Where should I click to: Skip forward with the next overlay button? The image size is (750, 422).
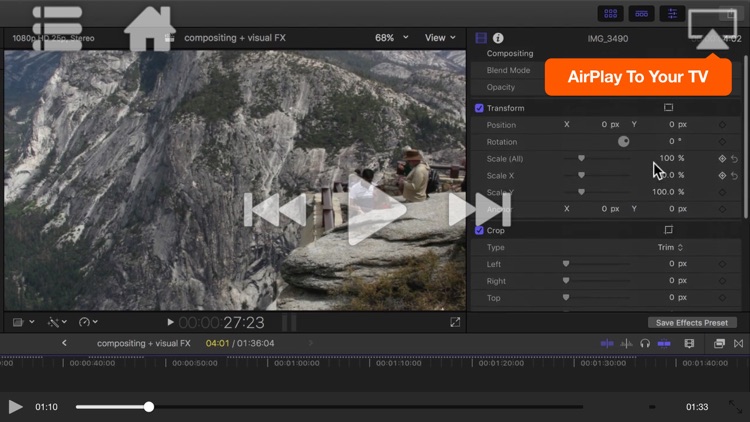(479, 210)
